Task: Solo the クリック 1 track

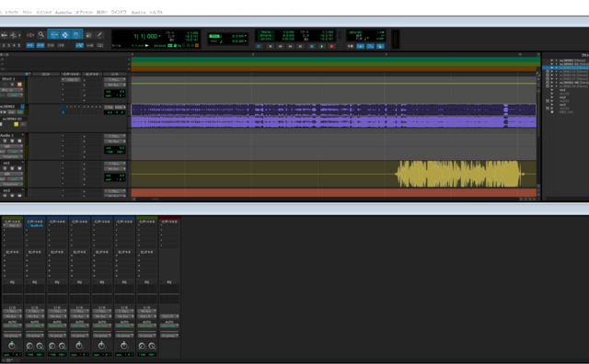Action: click(x=12, y=85)
